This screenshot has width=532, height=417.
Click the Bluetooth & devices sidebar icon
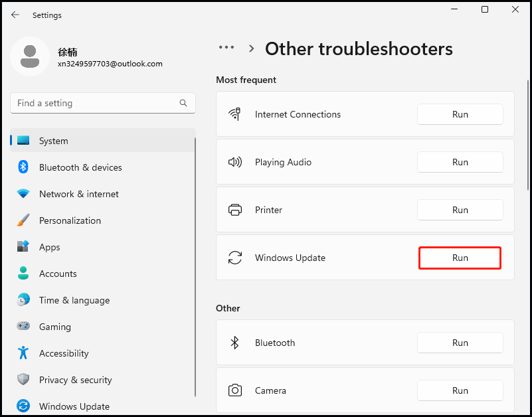(23, 167)
